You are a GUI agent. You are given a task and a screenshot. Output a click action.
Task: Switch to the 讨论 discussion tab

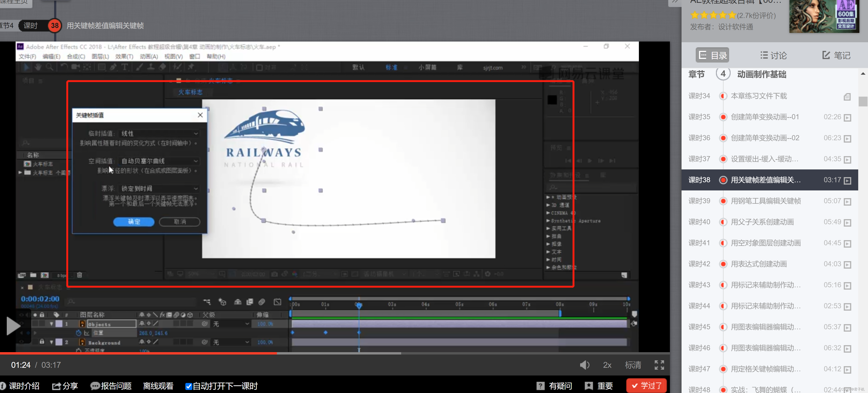pyautogui.click(x=773, y=55)
